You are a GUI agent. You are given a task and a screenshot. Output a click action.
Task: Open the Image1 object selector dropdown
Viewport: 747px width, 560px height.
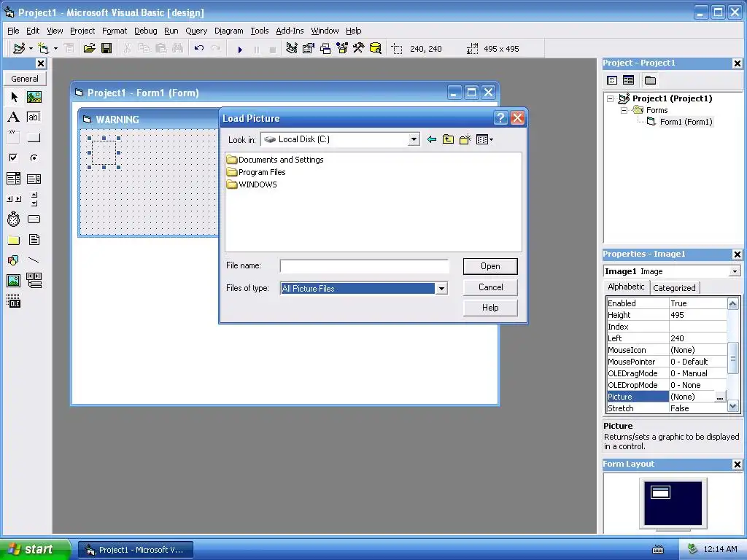point(735,271)
